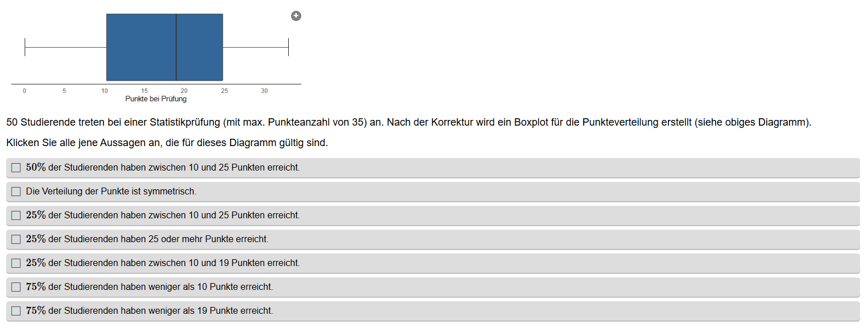Click the sentence starting '50 Studierende treten'
The height and width of the screenshot is (328, 868).
408,123
